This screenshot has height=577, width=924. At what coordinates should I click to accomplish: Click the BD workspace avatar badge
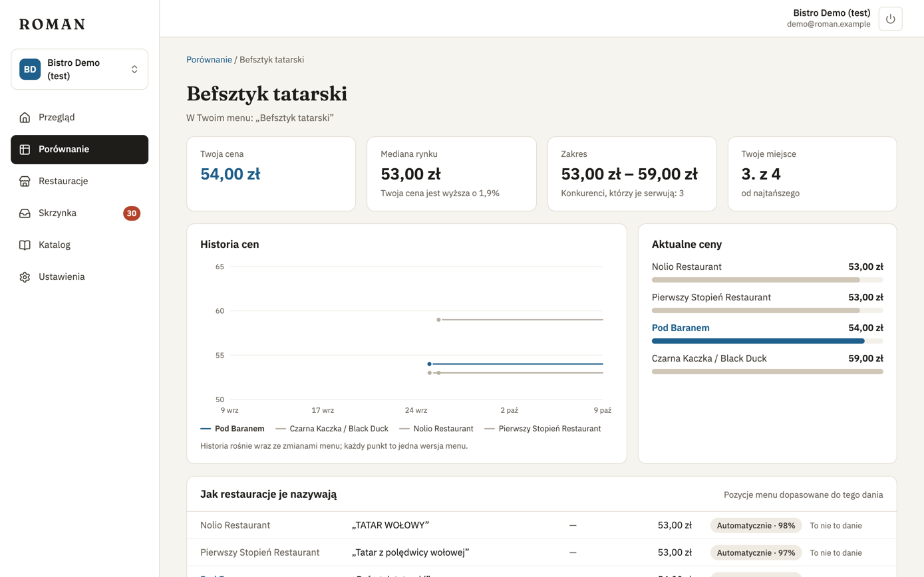30,69
